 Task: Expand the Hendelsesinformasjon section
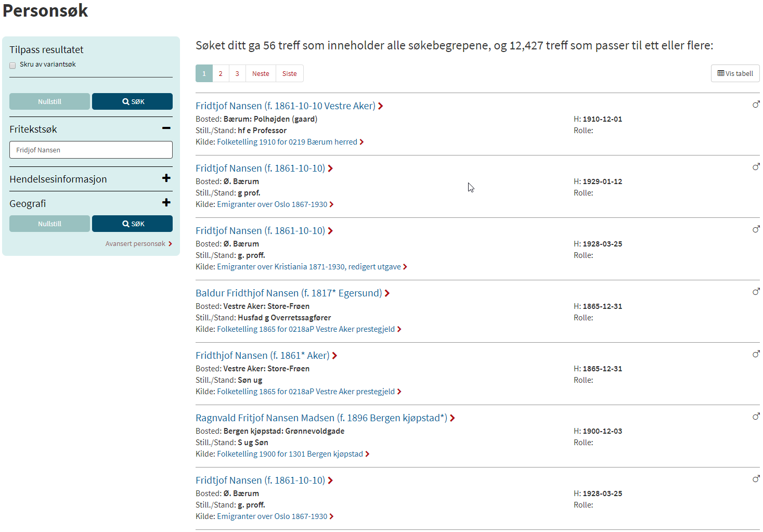coord(166,178)
